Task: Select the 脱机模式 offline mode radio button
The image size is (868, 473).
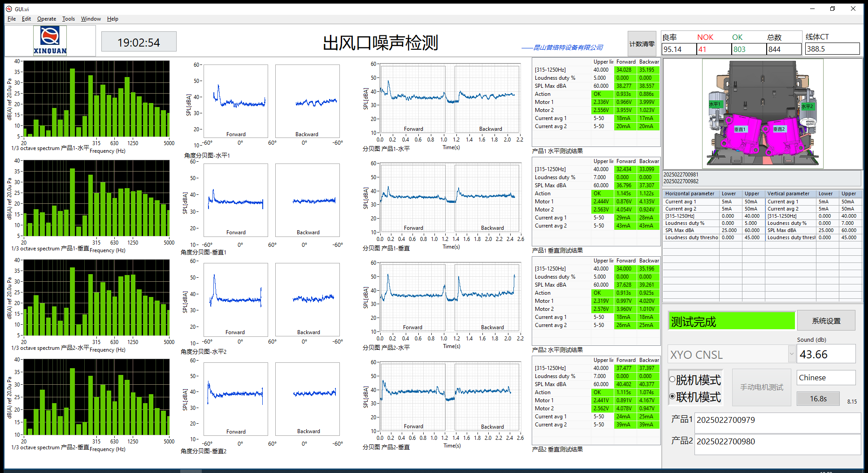Action: [673, 380]
